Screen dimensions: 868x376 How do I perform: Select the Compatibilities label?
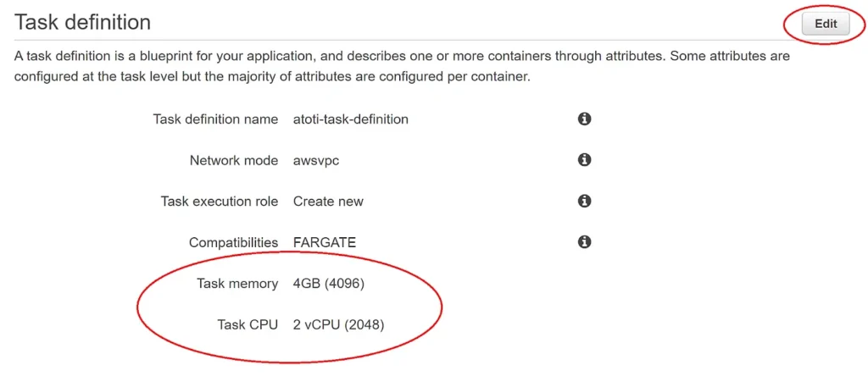coord(234,242)
